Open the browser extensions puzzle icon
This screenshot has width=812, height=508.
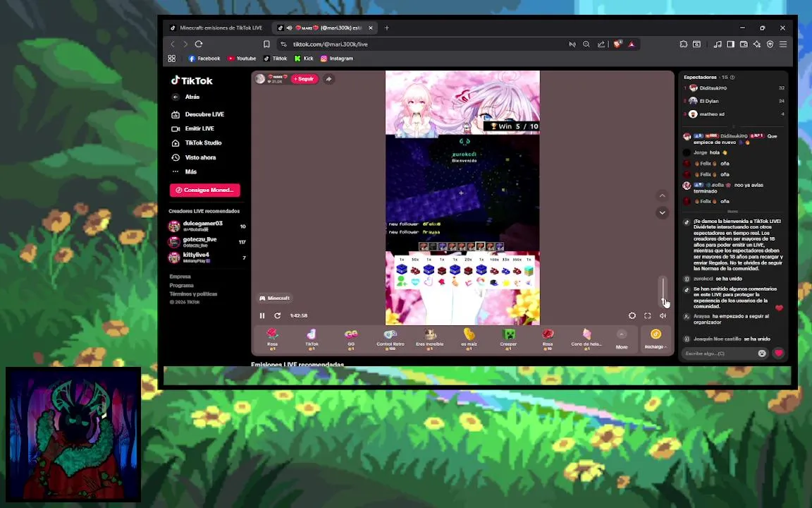coord(684,44)
